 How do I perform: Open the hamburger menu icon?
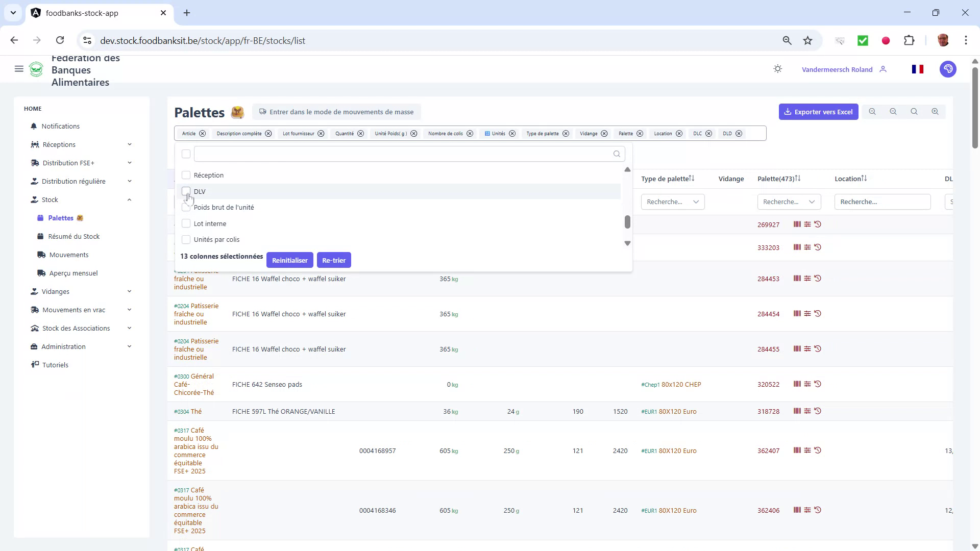[19, 69]
